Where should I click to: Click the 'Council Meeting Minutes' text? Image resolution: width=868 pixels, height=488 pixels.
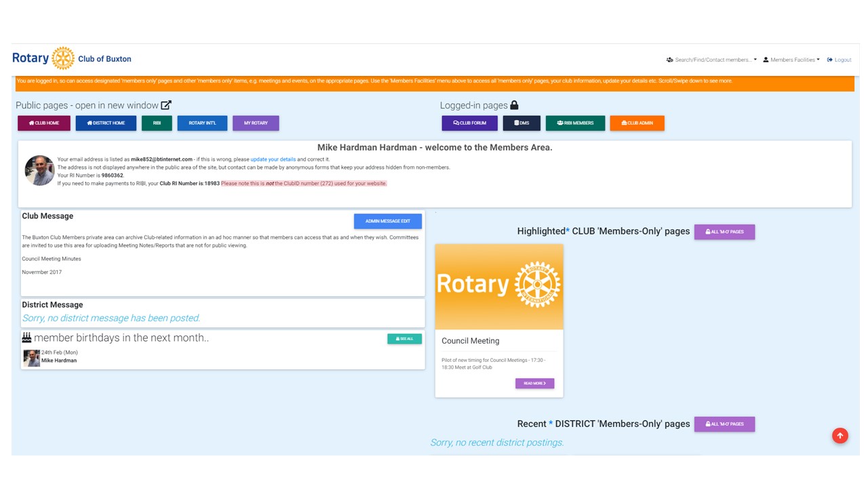click(52, 259)
